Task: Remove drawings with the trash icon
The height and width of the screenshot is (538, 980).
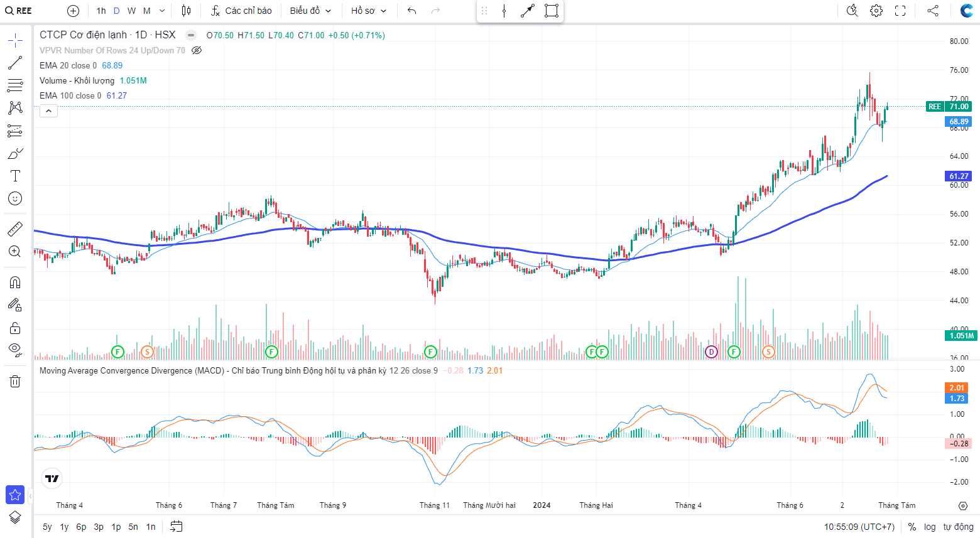Action: pyautogui.click(x=15, y=381)
